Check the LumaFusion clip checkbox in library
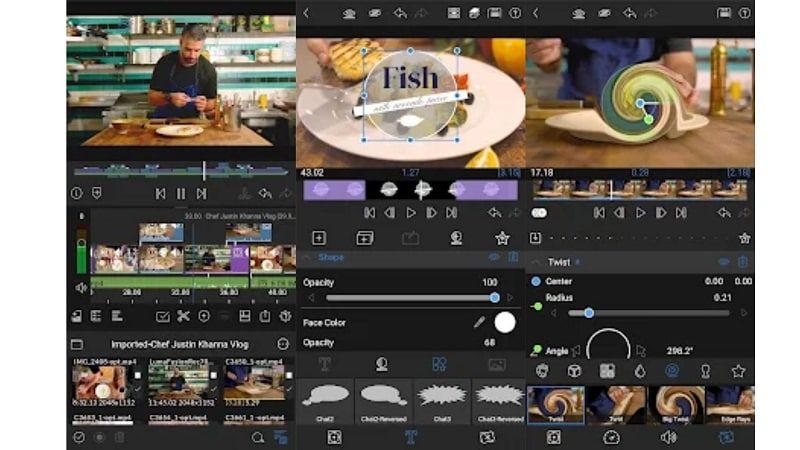The width and height of the screenshot is (800, 450). pos(213,375)
